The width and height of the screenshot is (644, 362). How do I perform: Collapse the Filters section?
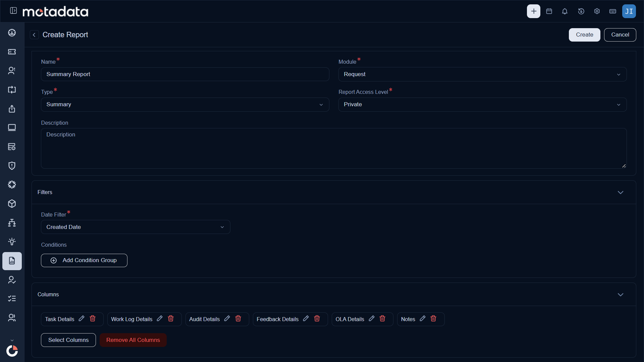pyautogui.click(x=621, y=192)
